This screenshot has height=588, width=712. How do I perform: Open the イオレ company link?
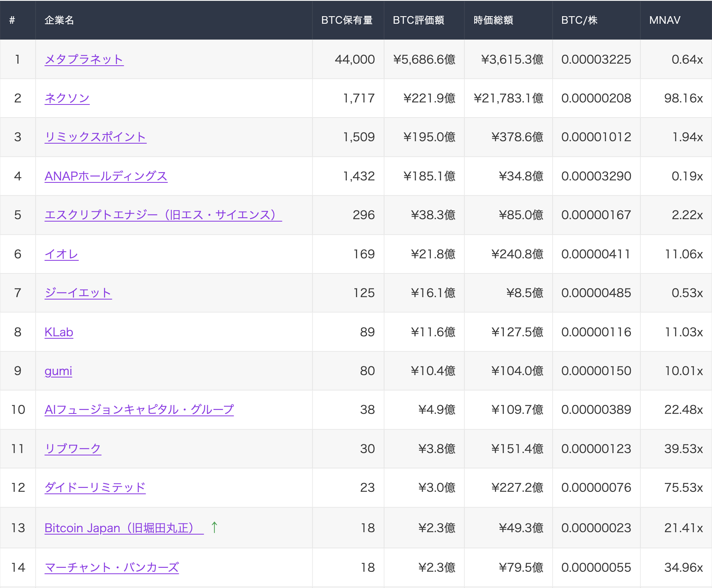[61, 254]
